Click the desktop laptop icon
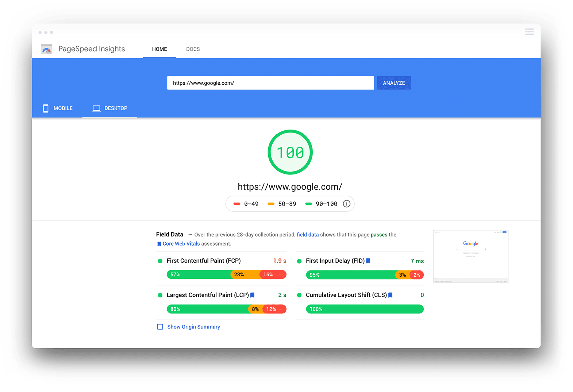 pos(96,108)
